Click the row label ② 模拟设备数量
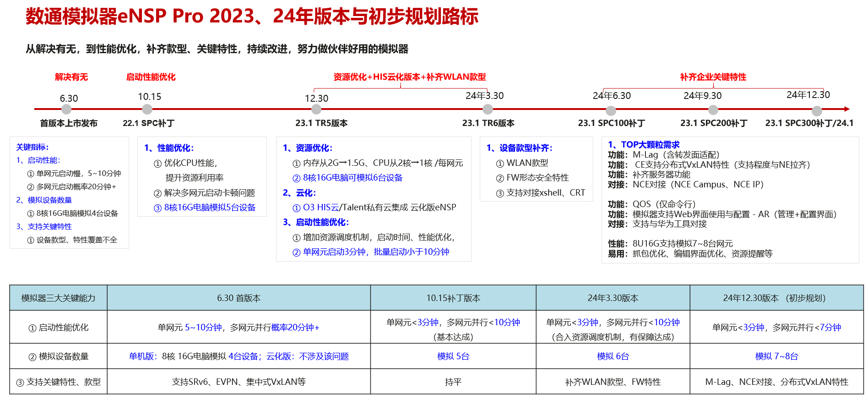868x405 pixels. [58, 356]
